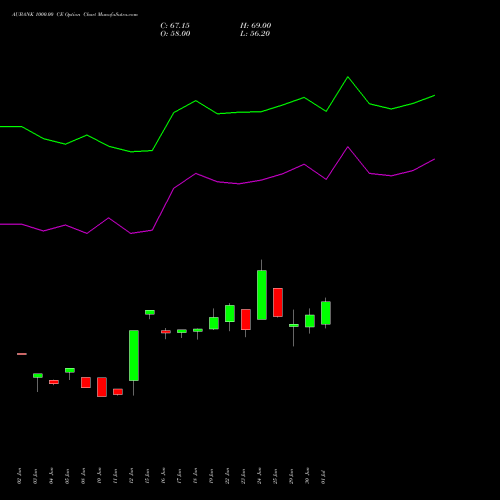Select the green candle for 03 Jun
Image resolution: width=500 pixels, height=500 pixels.
pos(38,375)
